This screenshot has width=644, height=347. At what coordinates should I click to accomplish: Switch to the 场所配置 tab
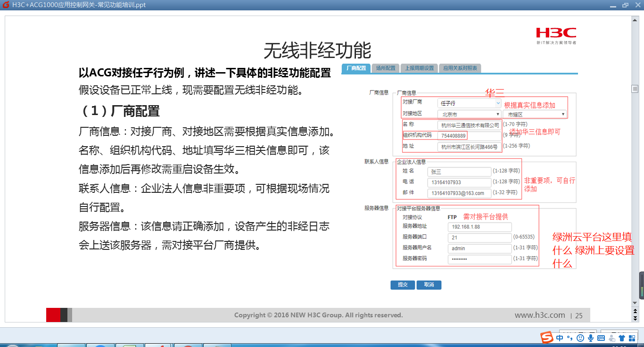[x=386, y=68]
